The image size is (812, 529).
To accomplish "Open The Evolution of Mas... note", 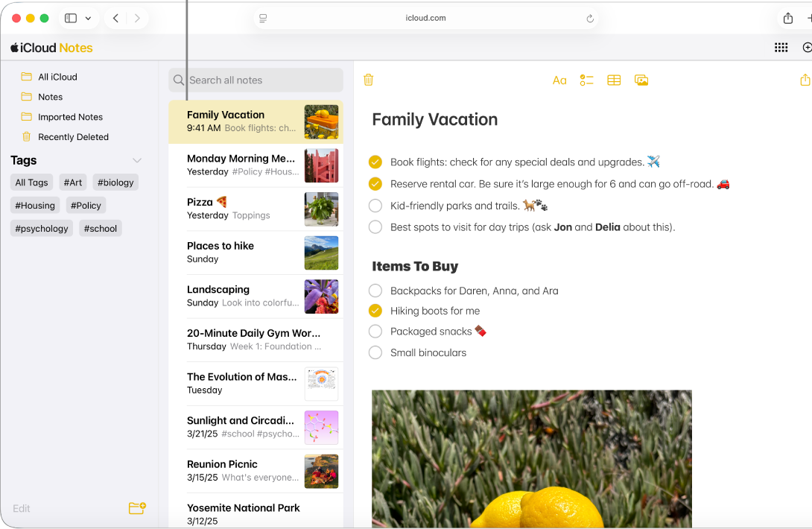I will click(x=256, y=384).
